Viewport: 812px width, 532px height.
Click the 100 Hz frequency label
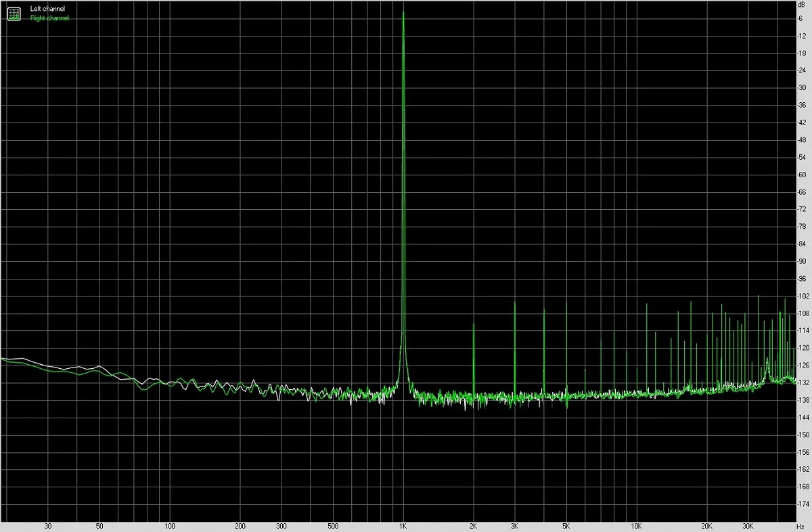(x=170, y=525)
